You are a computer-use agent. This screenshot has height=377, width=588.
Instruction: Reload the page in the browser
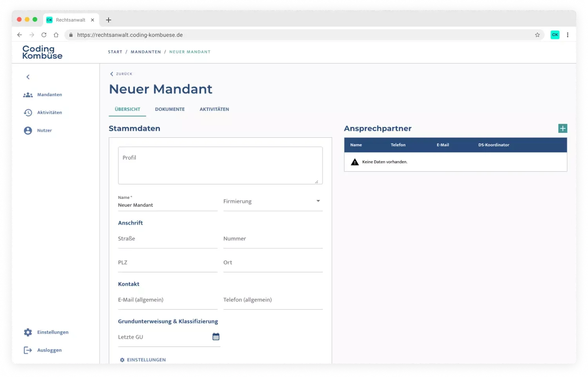(x=44, y=35)
